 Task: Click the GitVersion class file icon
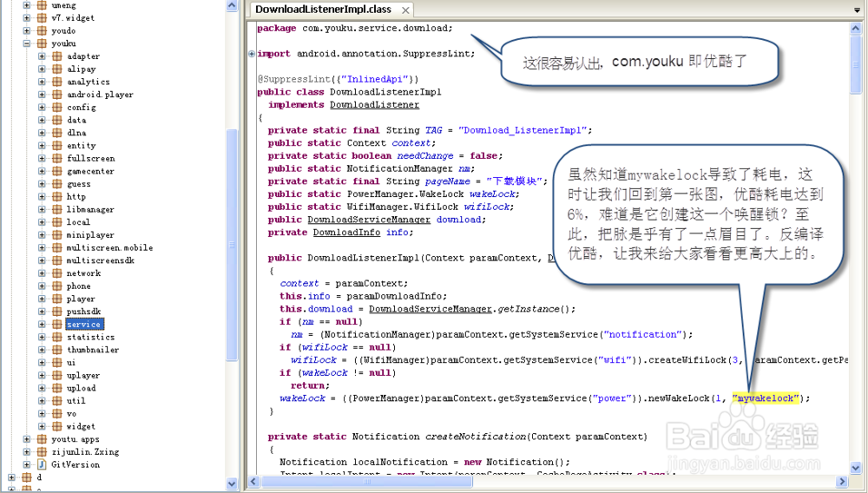coord(42,464)
